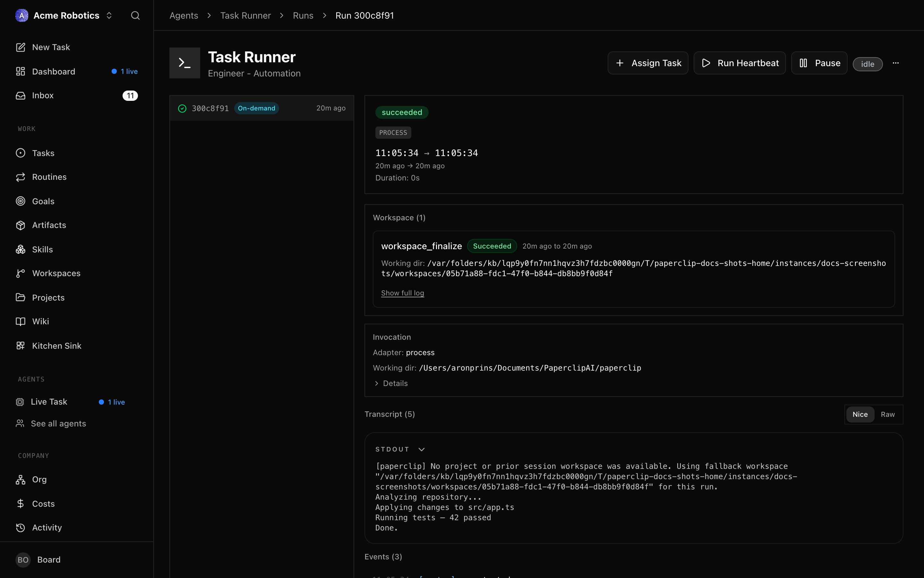The image size is (924, 578).
Task: Go to Task Runner breadcrumb
Action: [245, 15]
